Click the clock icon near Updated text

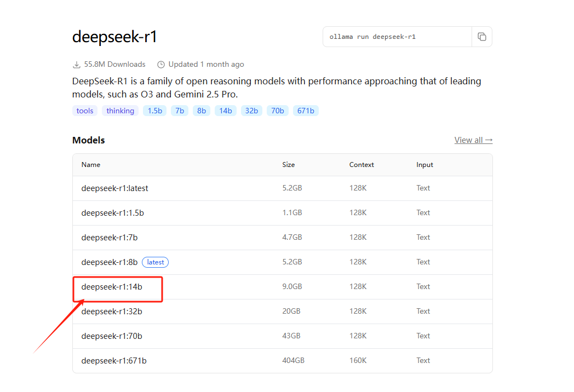click(x=160, y=64)
